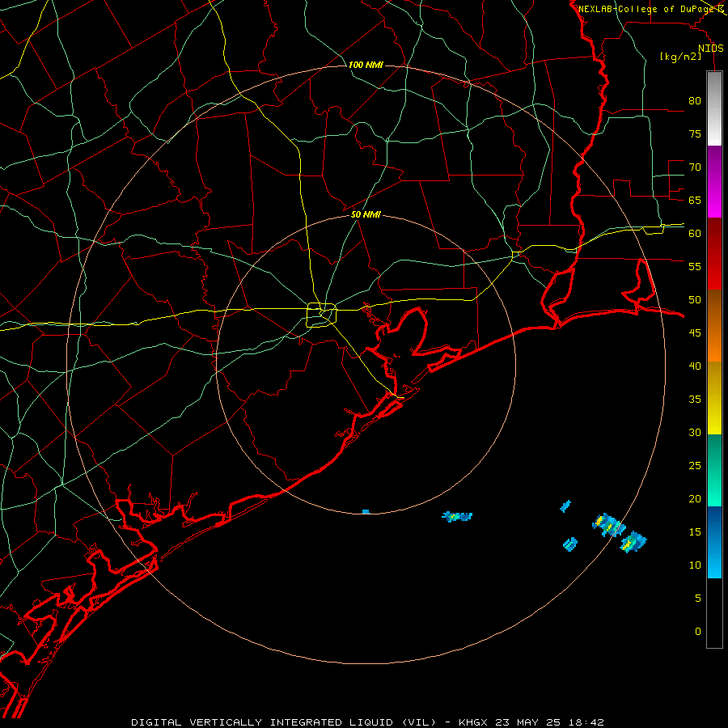The height and width of the screenshot is (728, 728).
Task: Pick the white-gray segment of color bar
Action: (x=714, y=109)
